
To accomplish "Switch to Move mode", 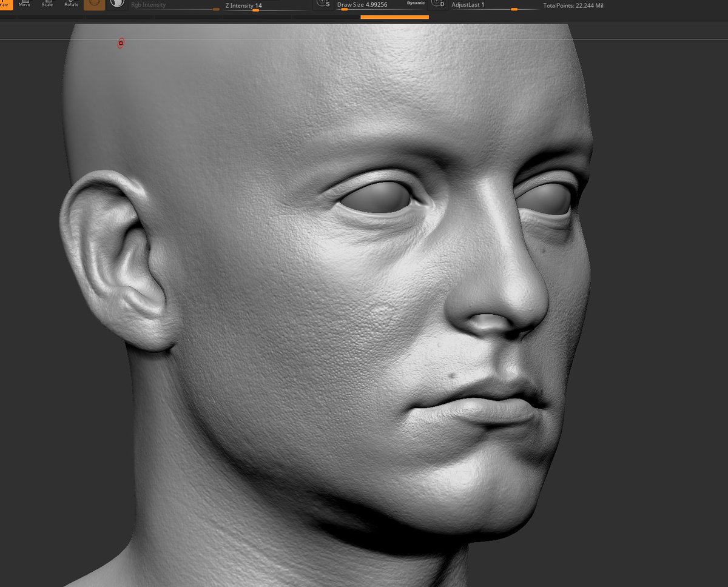I will tap(24, 5).
